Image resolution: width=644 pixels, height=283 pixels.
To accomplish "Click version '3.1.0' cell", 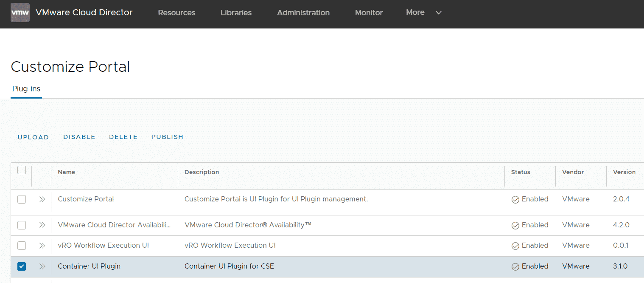I will [x=620, y=266].
